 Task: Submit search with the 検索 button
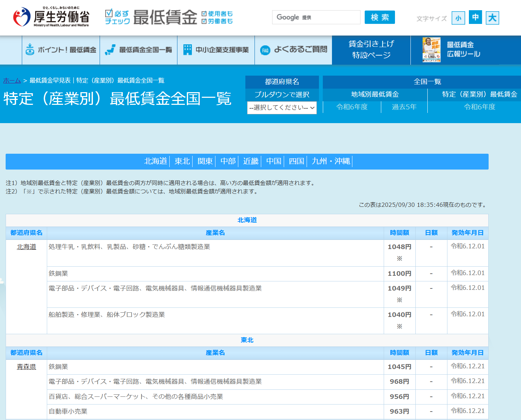pos(380,17)
